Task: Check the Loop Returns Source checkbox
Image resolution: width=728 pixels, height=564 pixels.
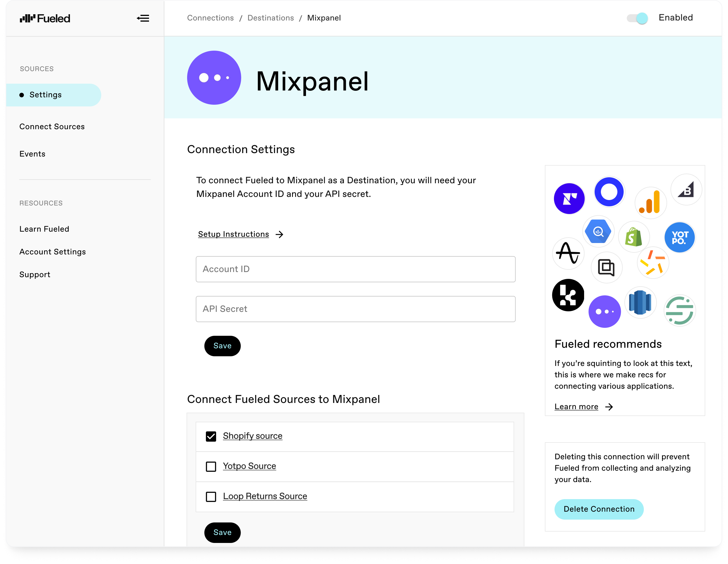Action: [x=211, y=497]
